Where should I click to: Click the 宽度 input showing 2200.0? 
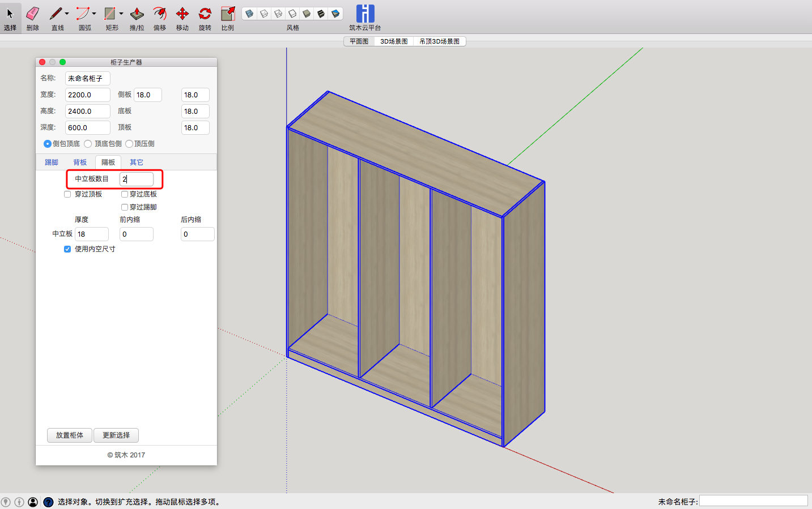click(87, 95)
